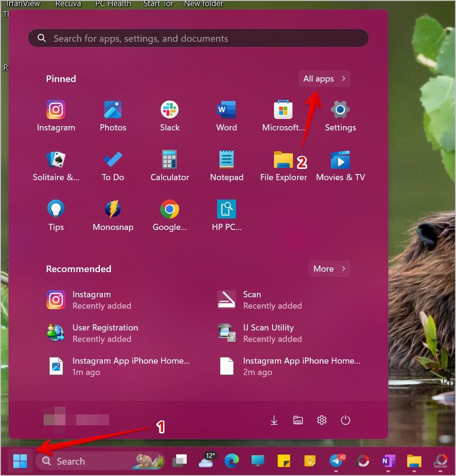Open the Power options button
Viewport: 456px width, 476px height.
tap(345, 420)
